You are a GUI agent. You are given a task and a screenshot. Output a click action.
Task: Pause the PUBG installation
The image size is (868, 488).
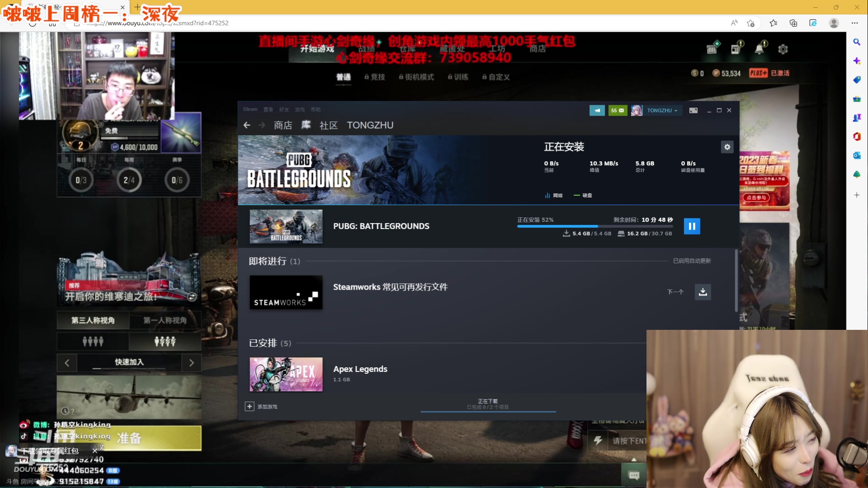click(x=692, y=226)
